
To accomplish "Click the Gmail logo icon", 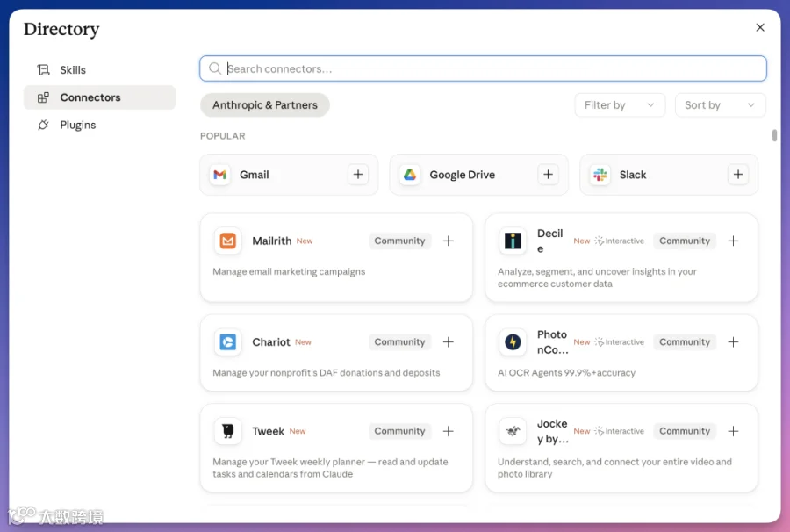I will (x=219, y=175).
